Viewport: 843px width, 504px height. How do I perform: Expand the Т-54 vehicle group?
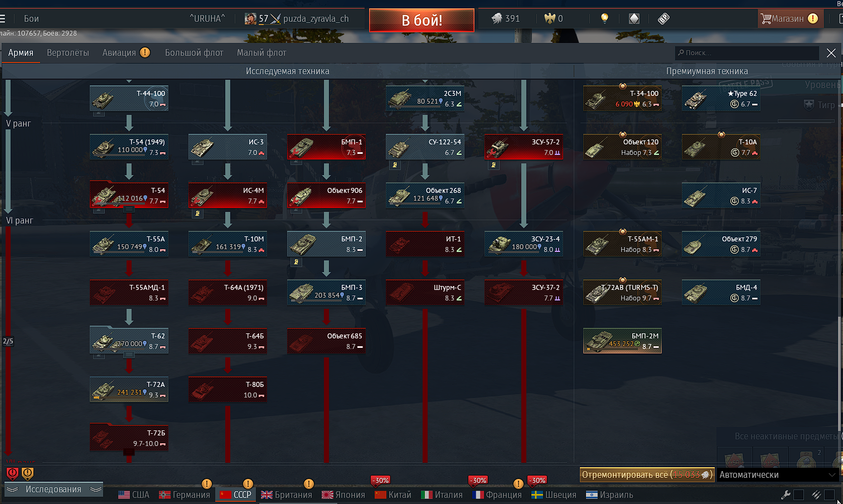[x=129, y=210]
